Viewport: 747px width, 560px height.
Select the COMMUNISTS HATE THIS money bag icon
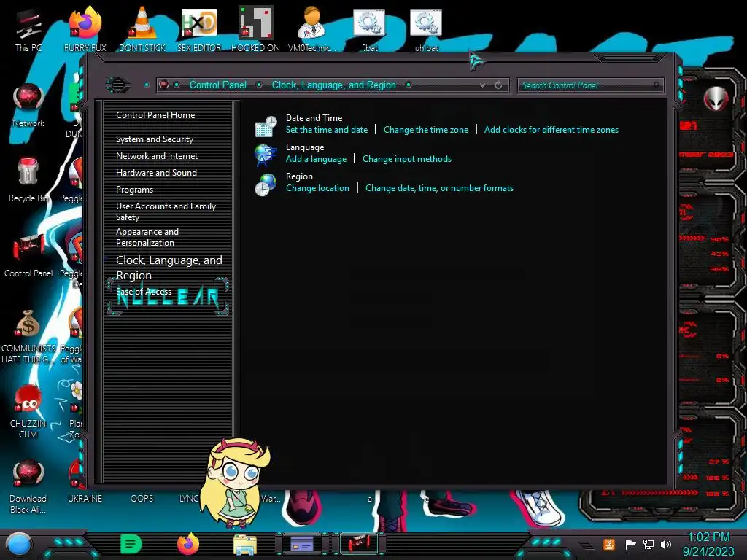click(28, 337)
